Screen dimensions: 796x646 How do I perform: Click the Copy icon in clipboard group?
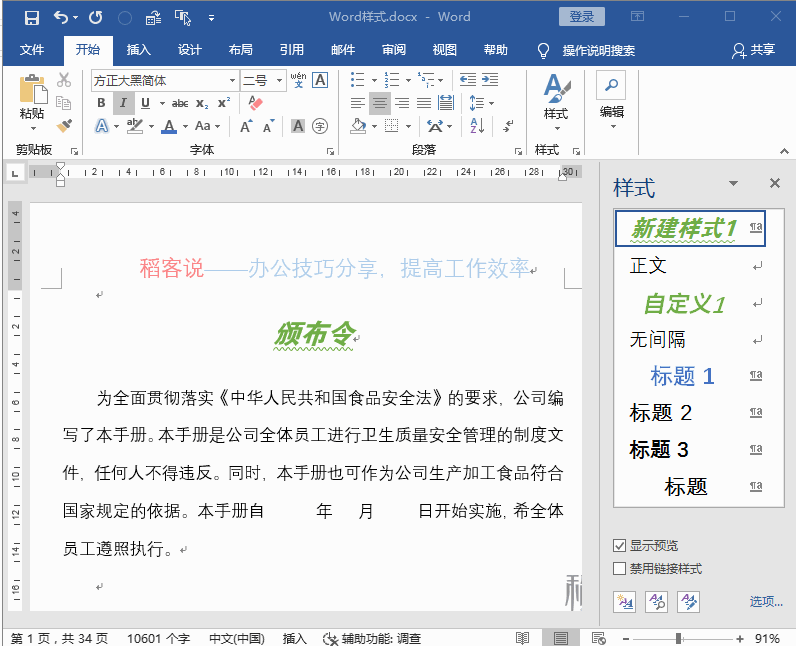(x=63, y=103)
